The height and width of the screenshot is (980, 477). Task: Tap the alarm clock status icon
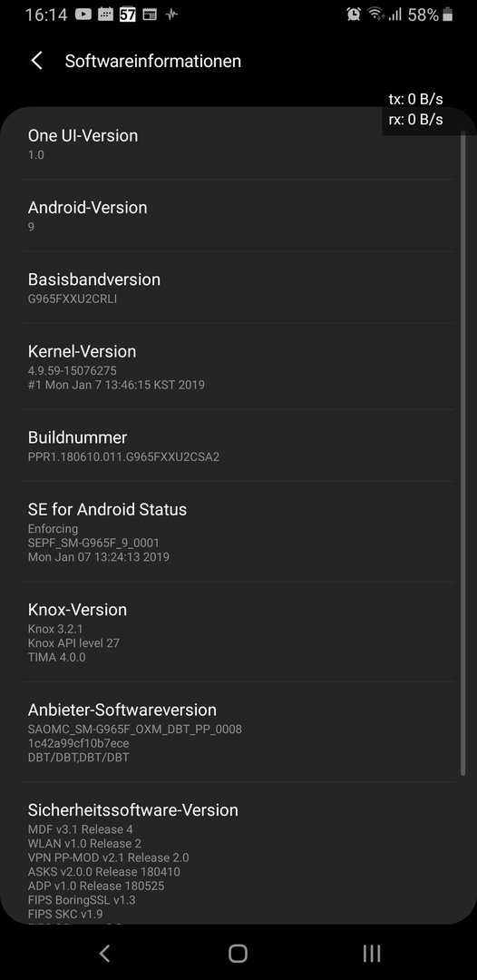(354, 15)
